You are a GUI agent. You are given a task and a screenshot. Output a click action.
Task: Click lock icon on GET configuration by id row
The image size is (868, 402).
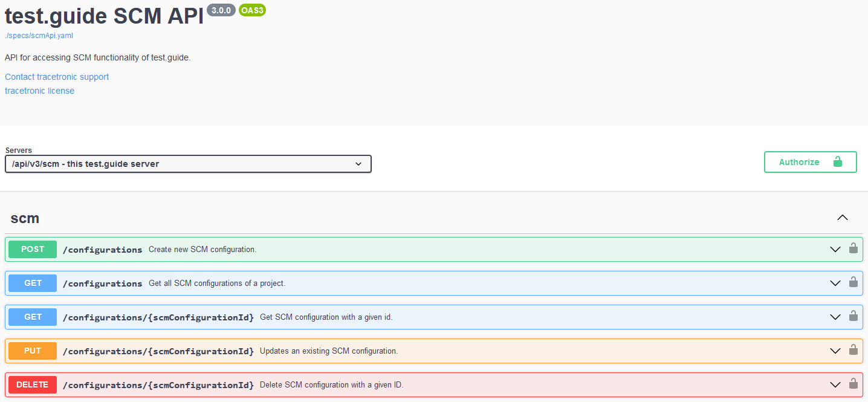coord(853,316)
